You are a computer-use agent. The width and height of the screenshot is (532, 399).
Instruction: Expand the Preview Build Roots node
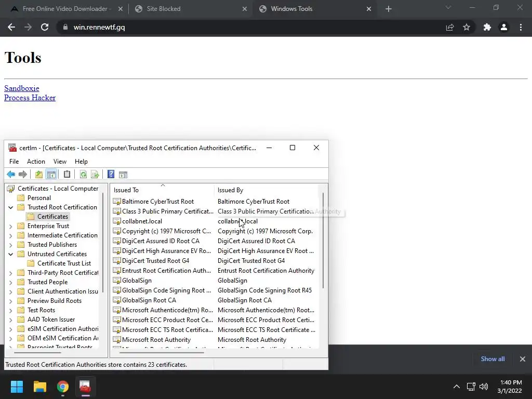[11, 301]
